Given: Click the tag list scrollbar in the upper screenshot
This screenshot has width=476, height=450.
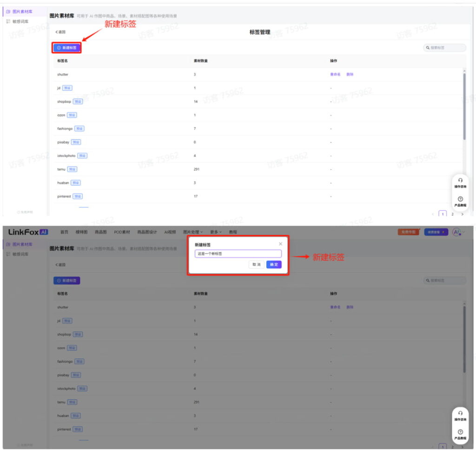Looking at the screenshot, I should coord(464,107).
